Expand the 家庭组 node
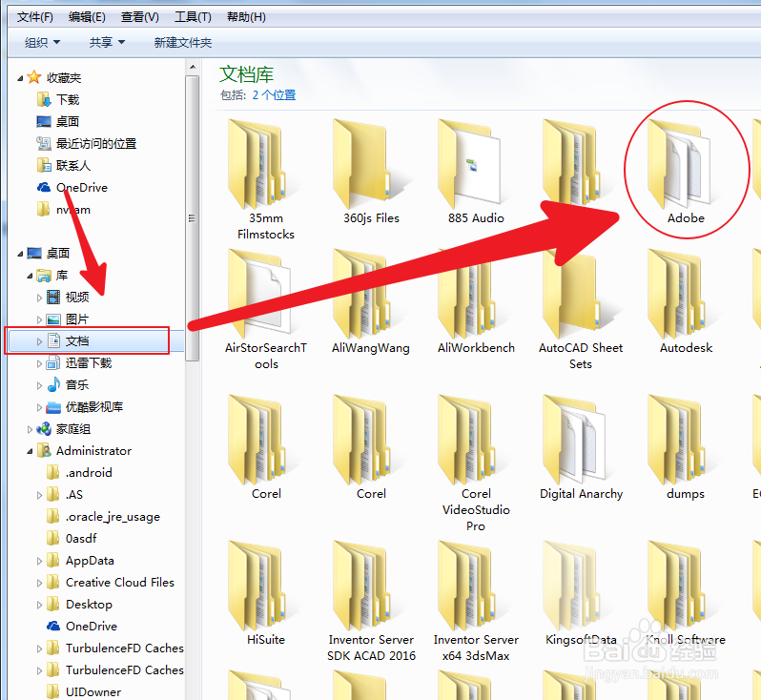Screen dimensions: 761x700 point(30,429)
